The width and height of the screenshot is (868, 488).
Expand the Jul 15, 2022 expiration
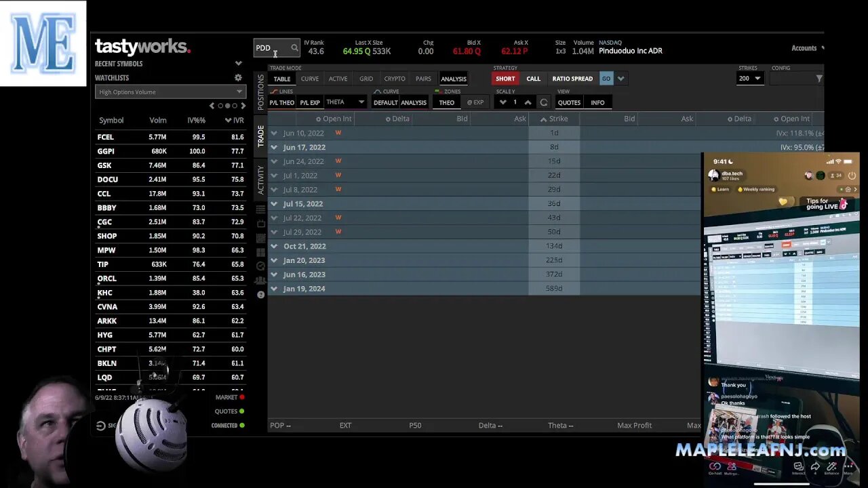274,203
